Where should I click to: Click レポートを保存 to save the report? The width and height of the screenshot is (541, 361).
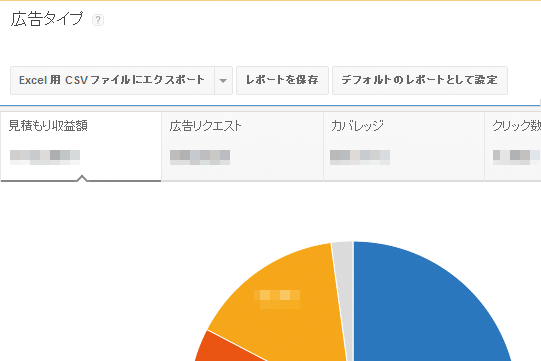coord(282,80)
